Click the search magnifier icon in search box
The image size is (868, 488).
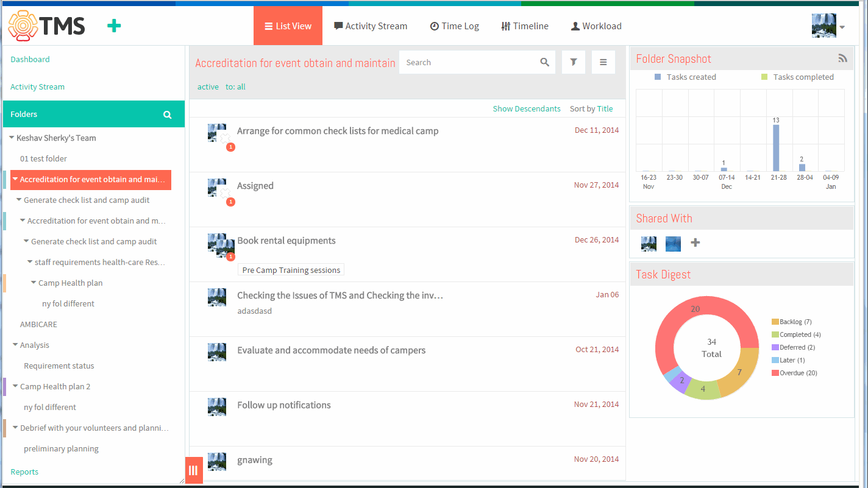tap(545, 62)
